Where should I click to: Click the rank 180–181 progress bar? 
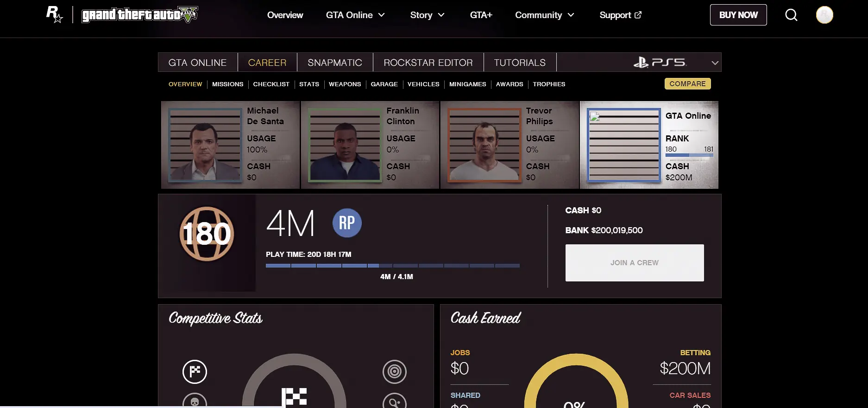[x=689, y=155]
